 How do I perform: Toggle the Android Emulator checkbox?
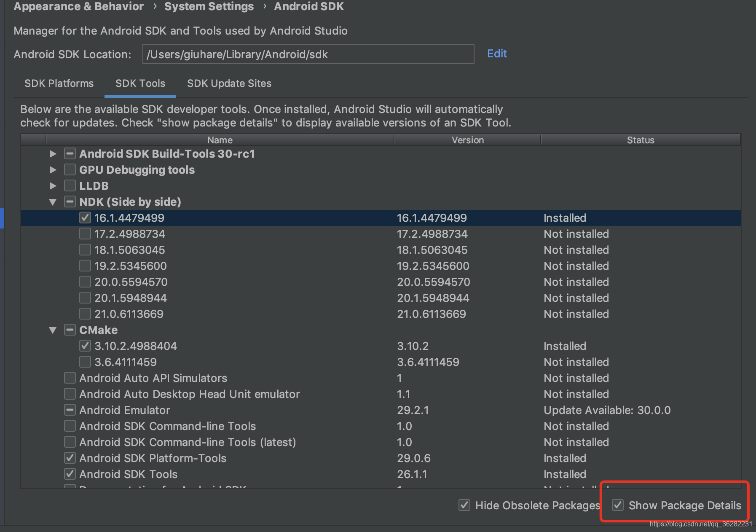click(x=70, y=410)
